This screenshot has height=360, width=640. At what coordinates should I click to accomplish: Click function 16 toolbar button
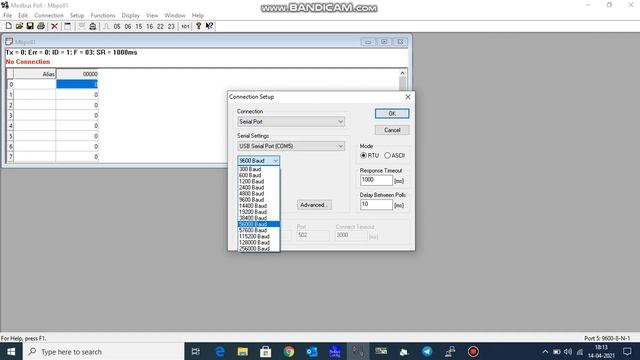click(x=149, y=26)
